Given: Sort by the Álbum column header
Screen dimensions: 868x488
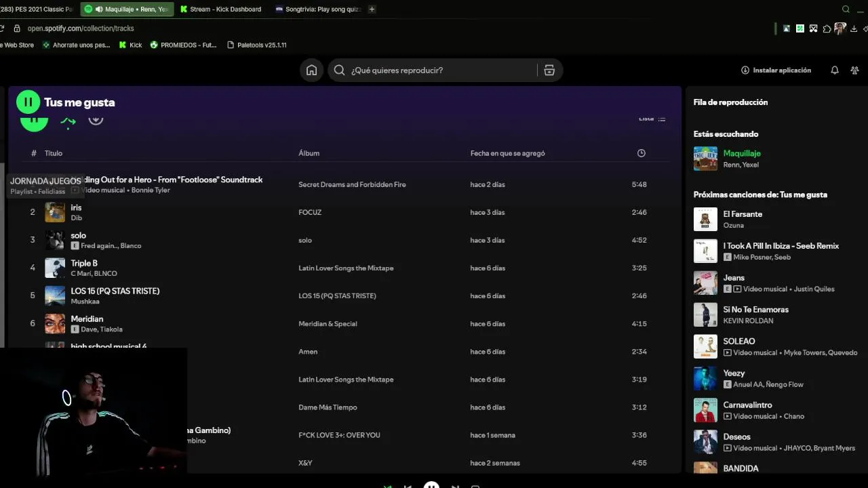Looking at the screenshot, I should click(309, 153).
